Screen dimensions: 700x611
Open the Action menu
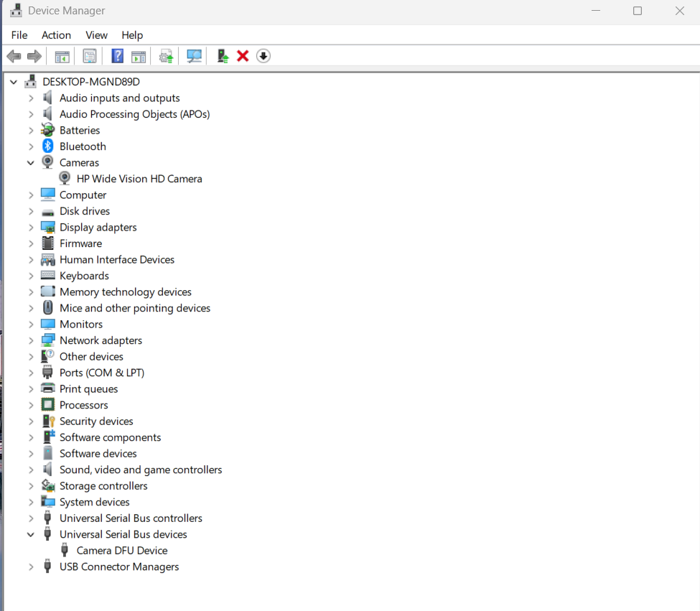(x=56, y=35)
